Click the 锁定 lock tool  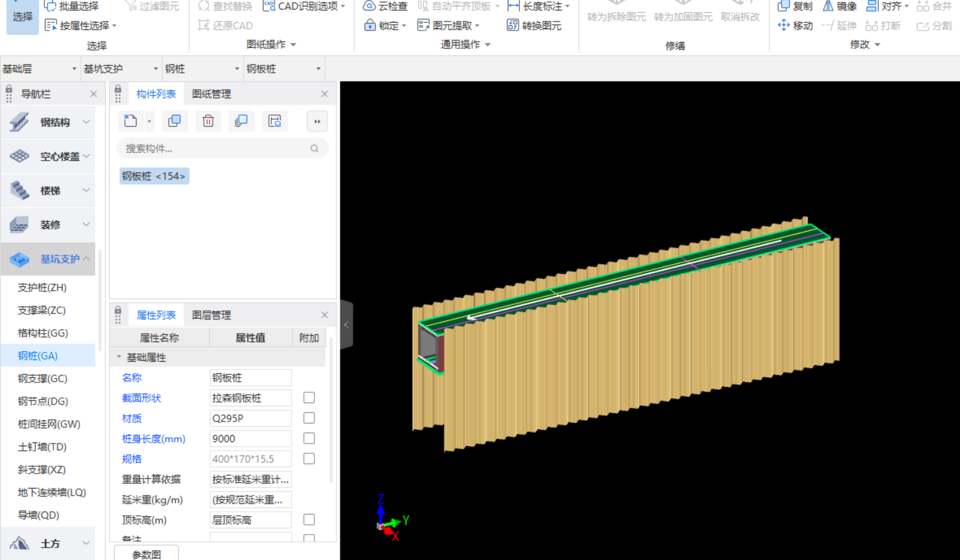[x=385, y=25]
